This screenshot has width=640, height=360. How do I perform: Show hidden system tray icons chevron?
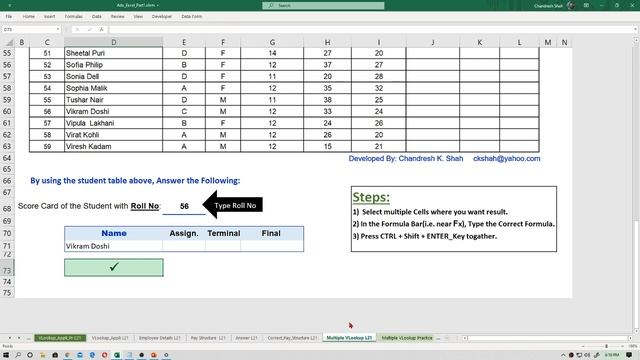click(x=563, y=355)
